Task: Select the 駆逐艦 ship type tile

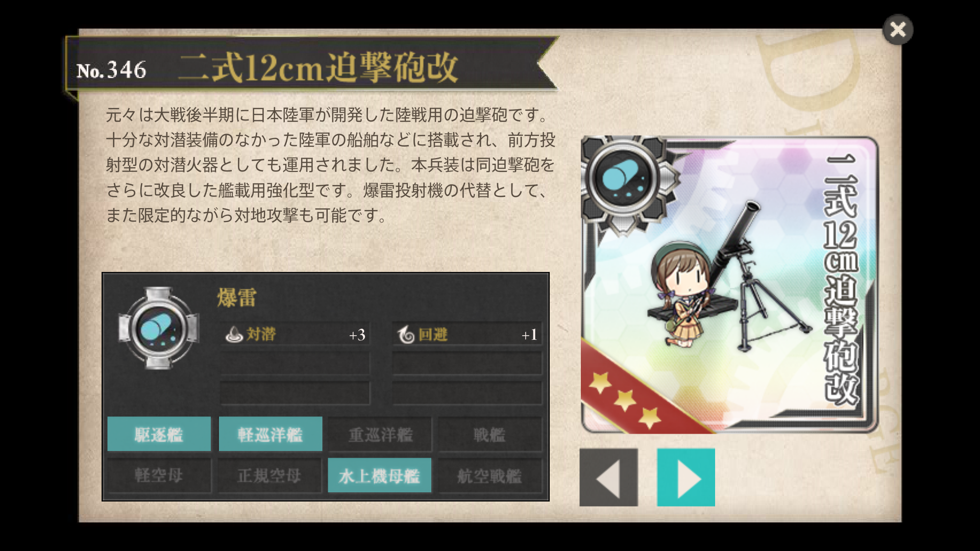Action: click(159, 434)
